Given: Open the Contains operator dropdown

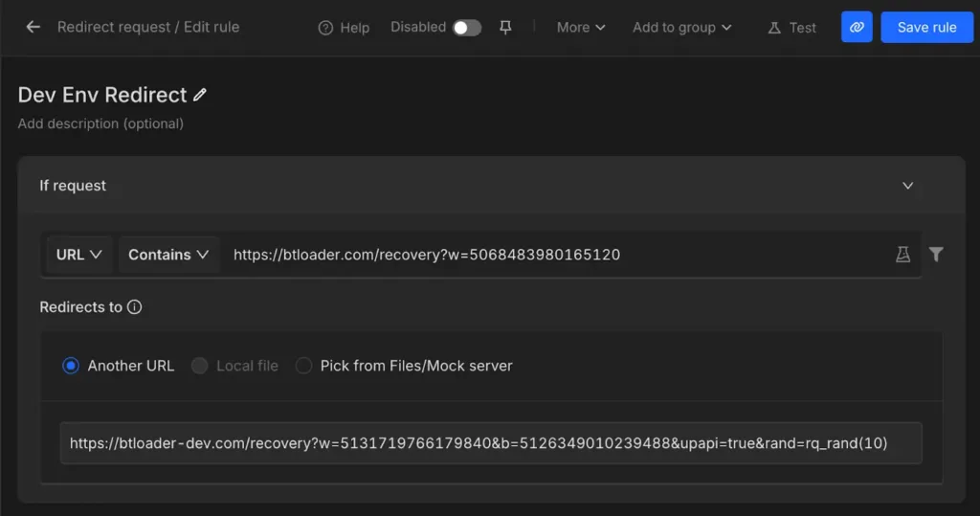Looking at the screenshot, I should (168, 255).
